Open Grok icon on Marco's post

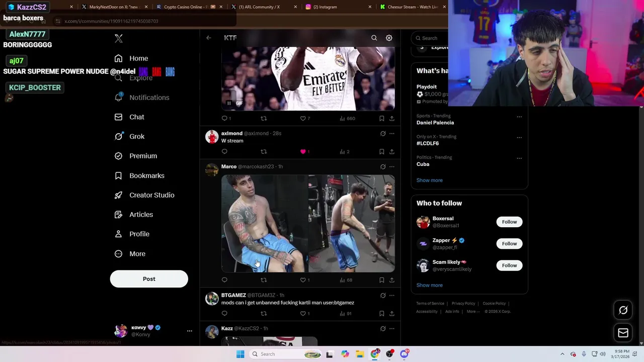383,167
